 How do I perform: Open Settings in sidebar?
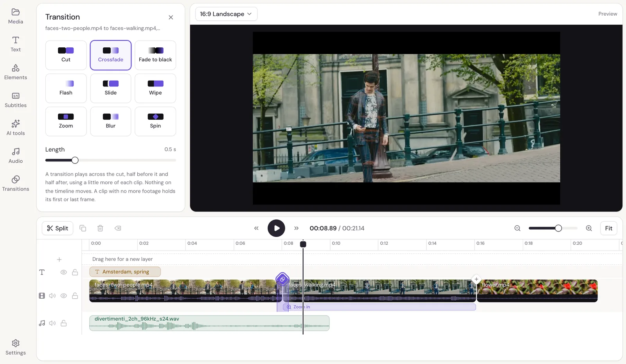16,347
